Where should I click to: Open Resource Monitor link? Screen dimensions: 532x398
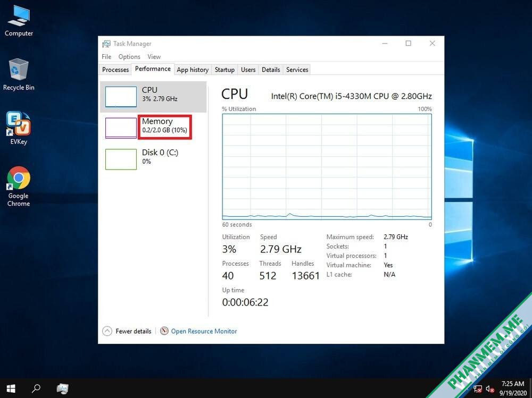point(204,331)
